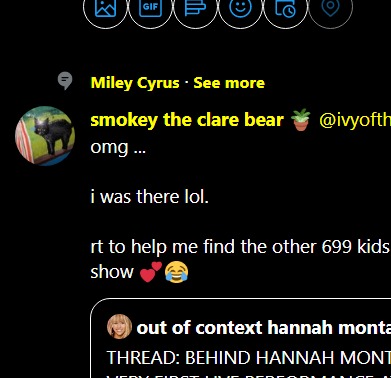Click the 'out of context hannah monta' name
Viewport: 391px width, 378px height.
coord(263,327)
